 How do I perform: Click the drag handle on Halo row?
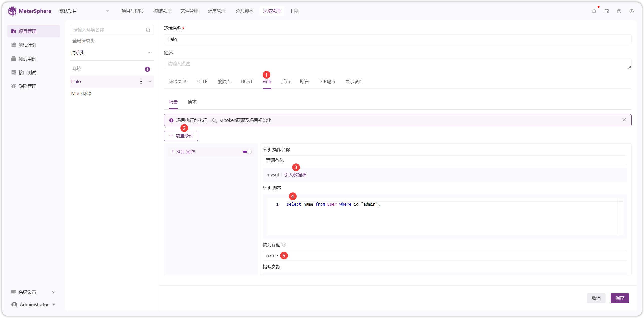141,82
